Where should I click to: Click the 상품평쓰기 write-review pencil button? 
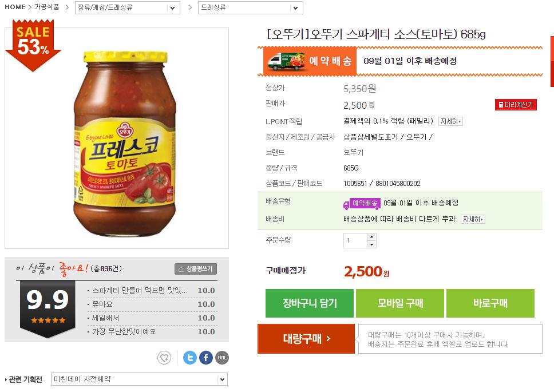(196, 269)
